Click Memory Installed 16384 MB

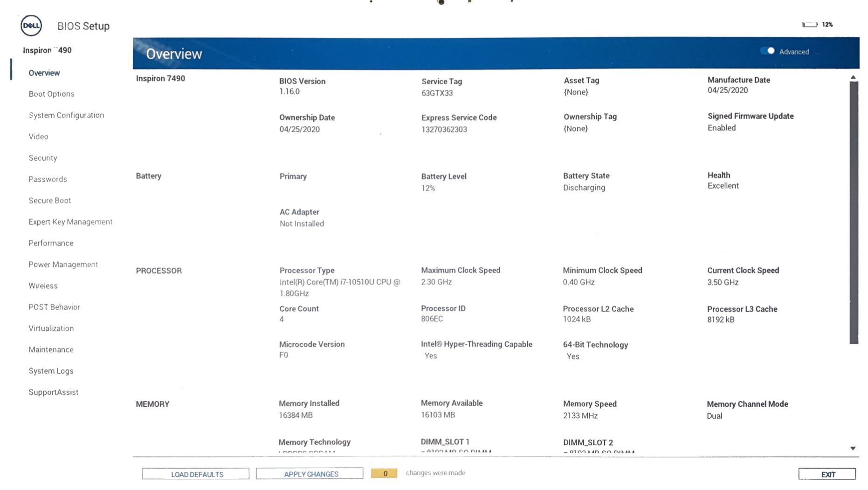click(x=296, y=415)
